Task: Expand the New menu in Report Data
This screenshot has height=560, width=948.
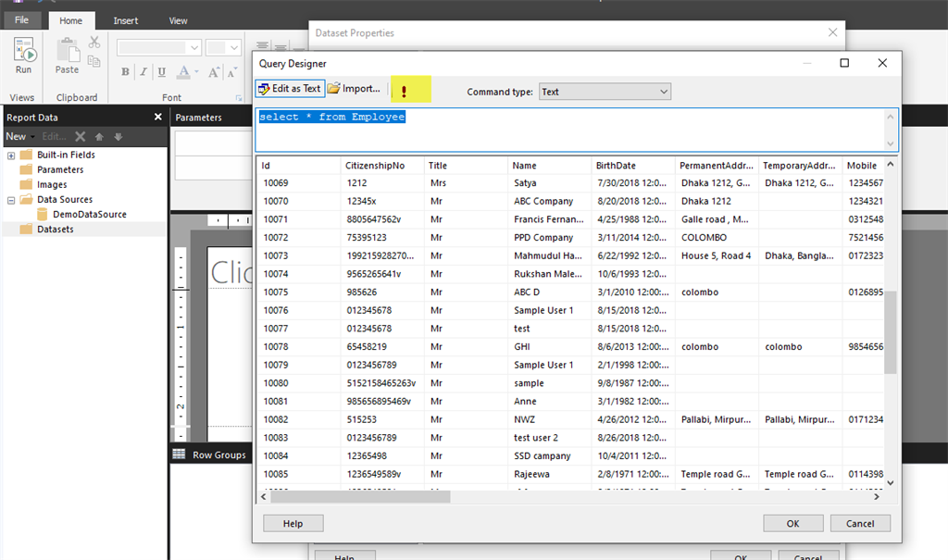Action: (19, 136)
